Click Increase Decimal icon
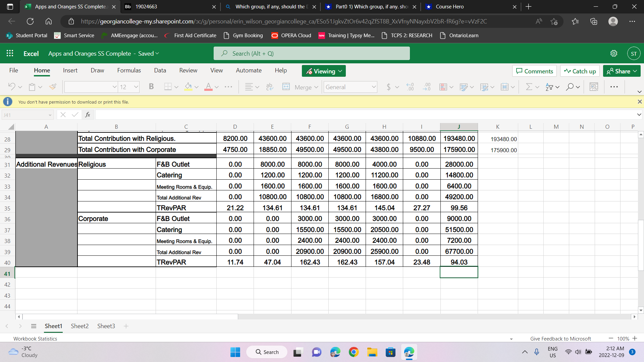This screenshot has height=362, width=644. [x=410, y=87]
